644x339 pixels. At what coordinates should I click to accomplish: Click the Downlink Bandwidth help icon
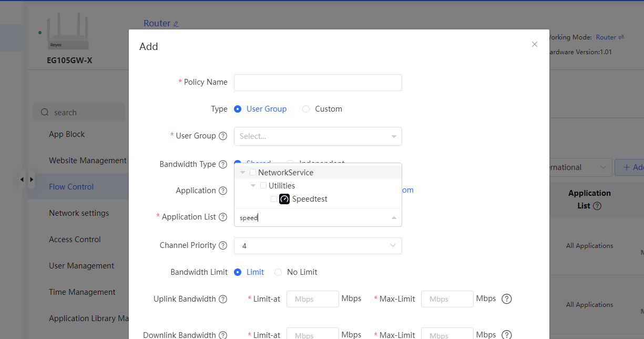pos(223,335)
